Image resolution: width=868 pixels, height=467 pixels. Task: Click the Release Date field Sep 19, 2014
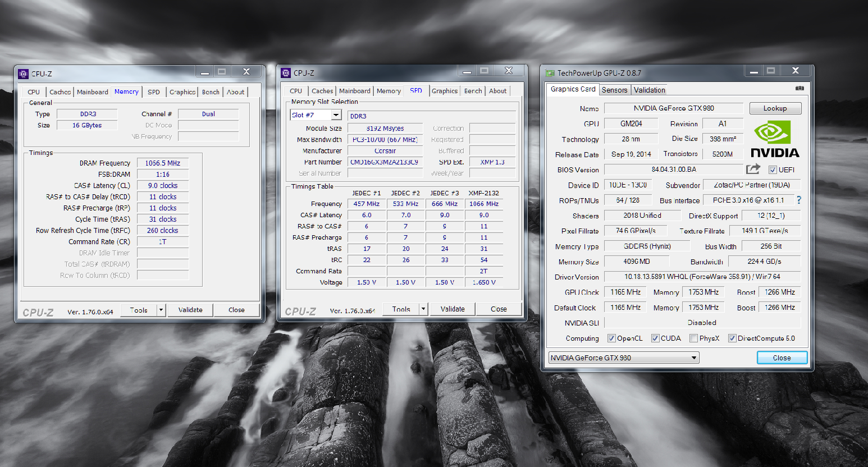631,154
